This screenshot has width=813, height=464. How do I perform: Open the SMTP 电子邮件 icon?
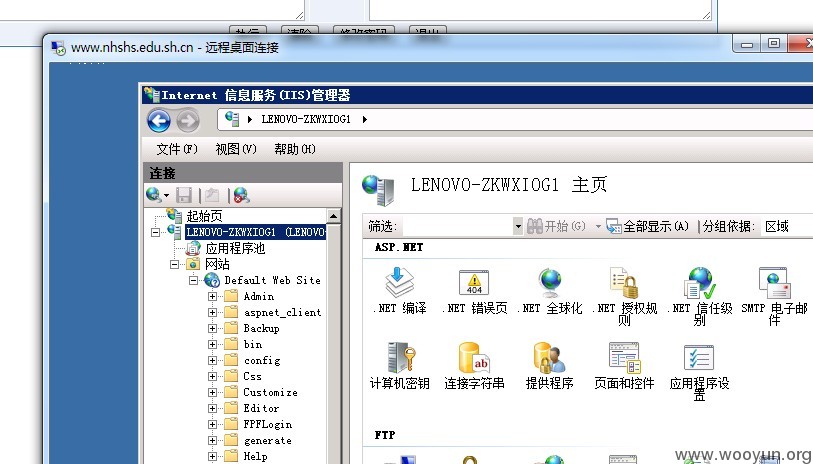tap(774, 283)
